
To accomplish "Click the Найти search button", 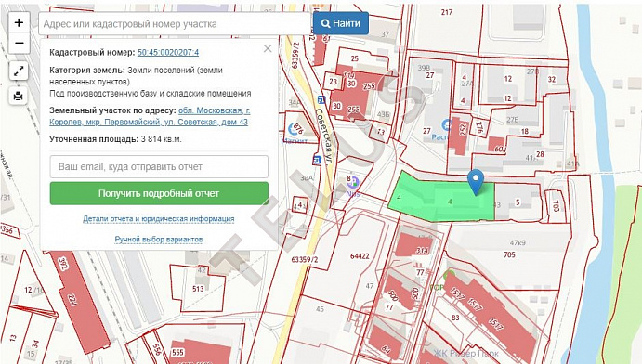I will (341, 23).
